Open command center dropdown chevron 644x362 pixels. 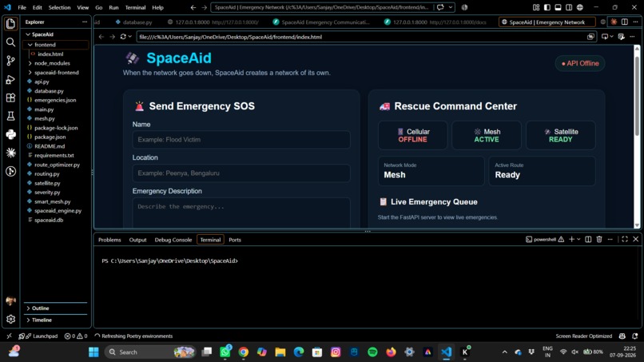(x=451, y=7)
